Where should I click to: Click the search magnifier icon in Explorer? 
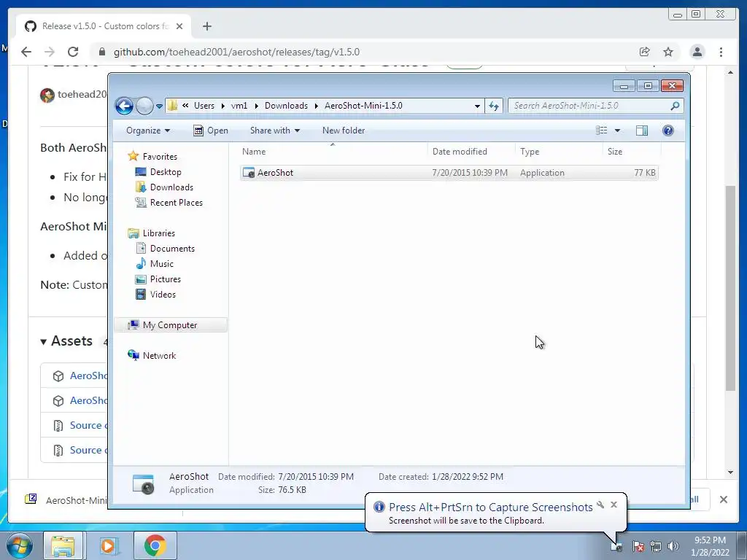(675, 106)
